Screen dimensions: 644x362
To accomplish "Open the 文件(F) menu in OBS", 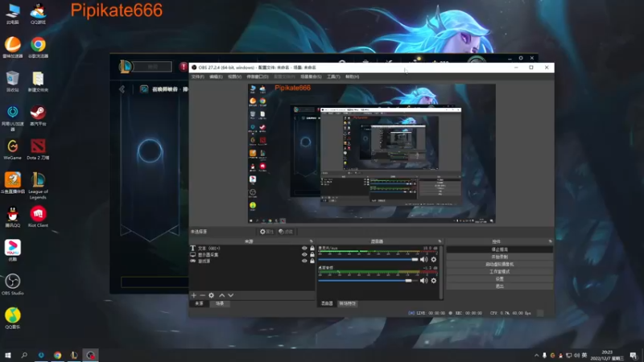I will (197, 76).
